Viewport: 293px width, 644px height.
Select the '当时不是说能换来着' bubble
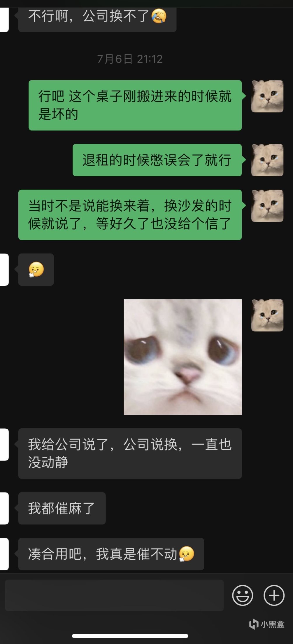pos(130,215)
